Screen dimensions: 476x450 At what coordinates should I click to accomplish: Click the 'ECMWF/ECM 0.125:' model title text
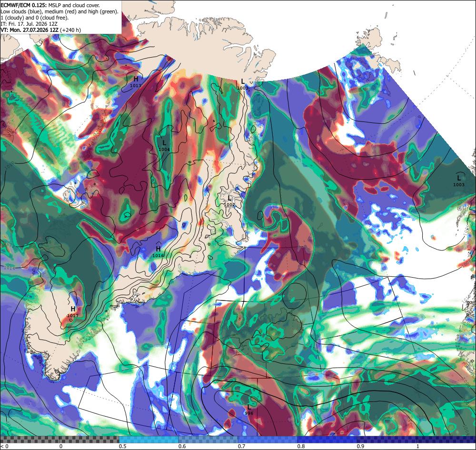(x=23, y=5)
